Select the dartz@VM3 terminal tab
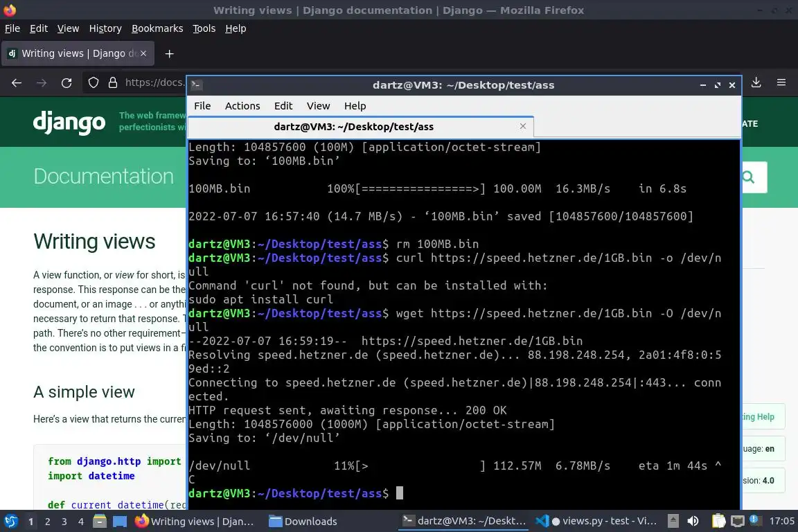This screenshot has height=532, width=798. click(x=360, y=127)
